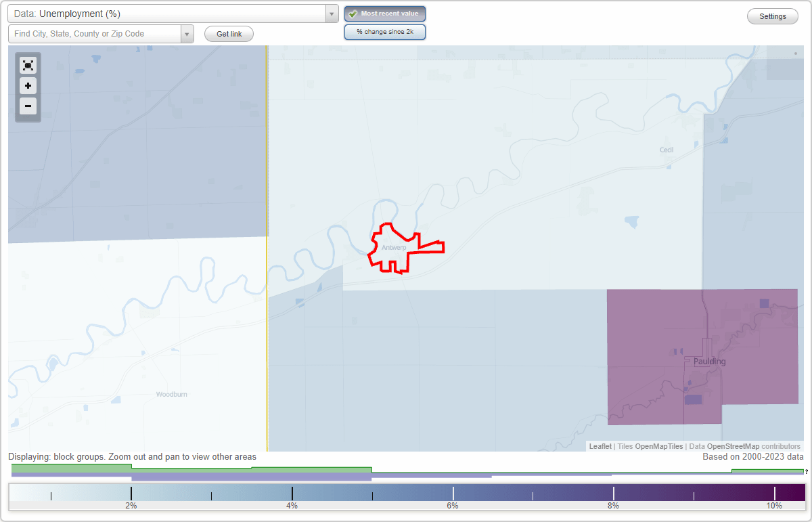The image size is (812, 522).
Task: Open the Data dropdown arrow
Action: tap(332, 14)
